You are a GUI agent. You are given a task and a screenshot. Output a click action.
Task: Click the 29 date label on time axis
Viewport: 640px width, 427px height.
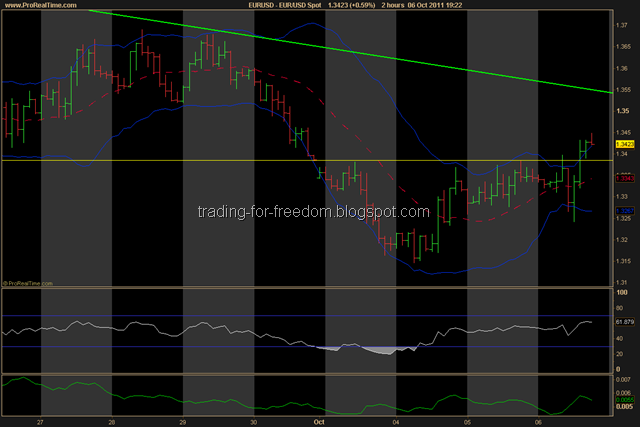tap(182, 422)
